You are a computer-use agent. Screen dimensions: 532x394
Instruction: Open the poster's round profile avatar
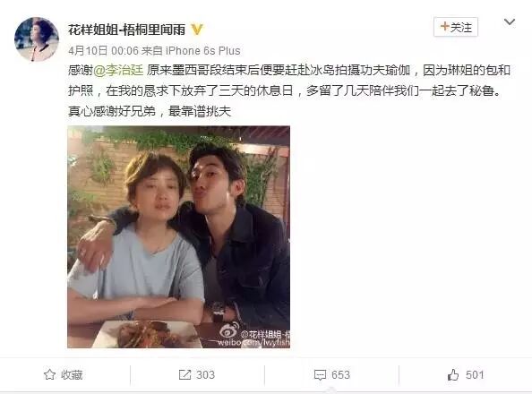(37, 39)
